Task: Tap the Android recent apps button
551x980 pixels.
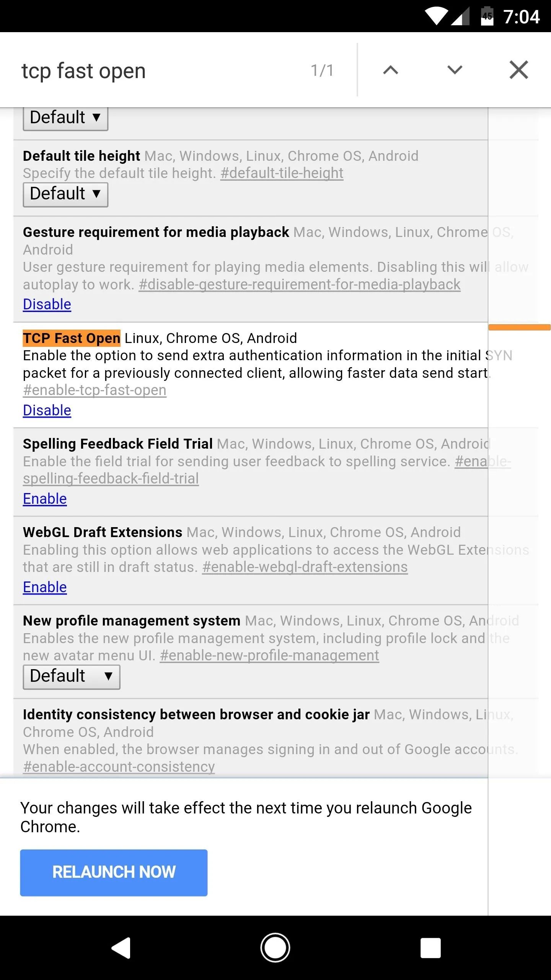Action: pyautogui.click(x=430, y=948)
